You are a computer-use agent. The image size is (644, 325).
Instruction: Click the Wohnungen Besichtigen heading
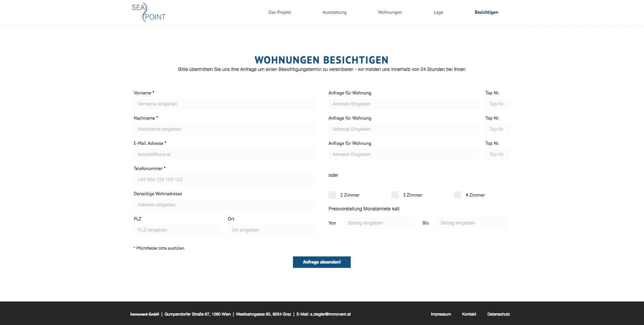point(321,60)
